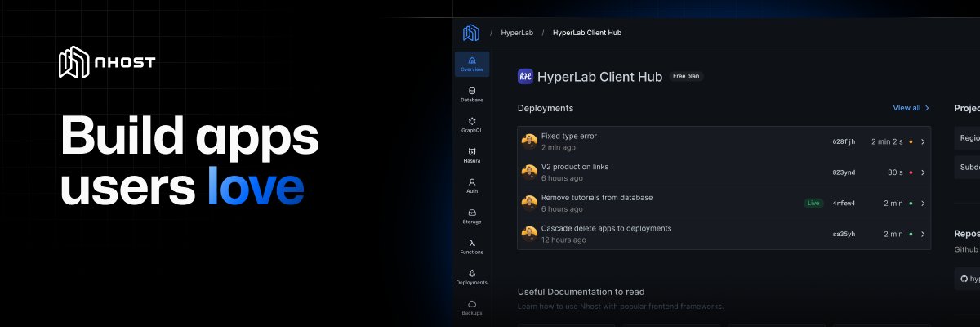Viewport: 980px width, 327px height.
Task: Open the View all deployments link
Action: point(911,108)
